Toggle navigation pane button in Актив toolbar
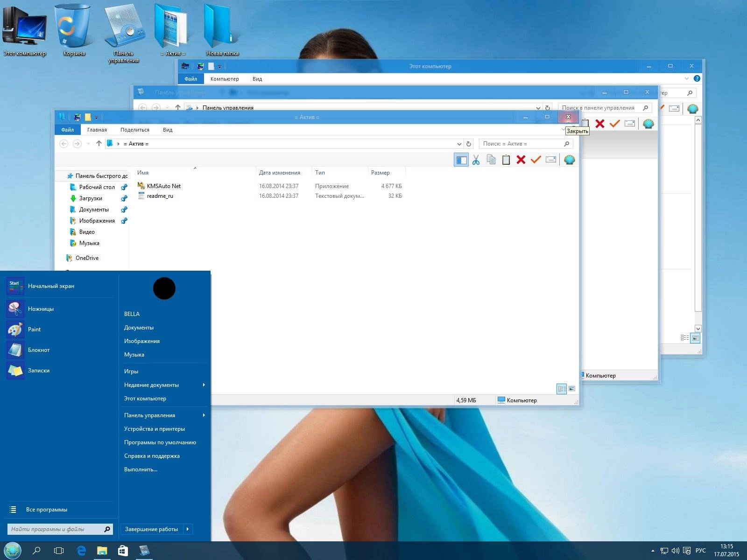 [x=461, y=160]
